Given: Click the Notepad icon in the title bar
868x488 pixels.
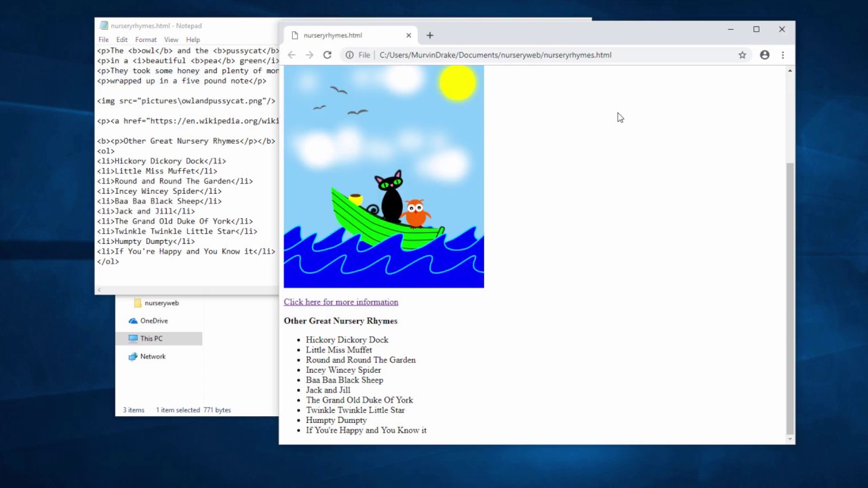Looking at the screenshot, I should tap(103, 25).
